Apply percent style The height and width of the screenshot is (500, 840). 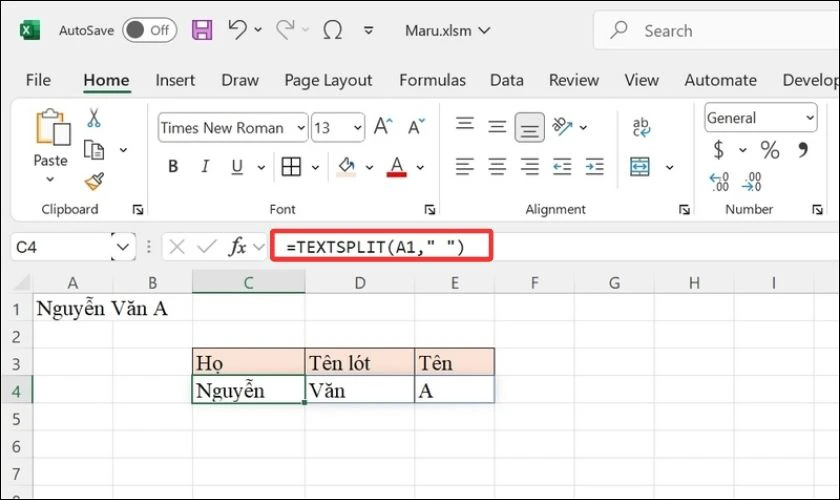(x=770, y=150)
